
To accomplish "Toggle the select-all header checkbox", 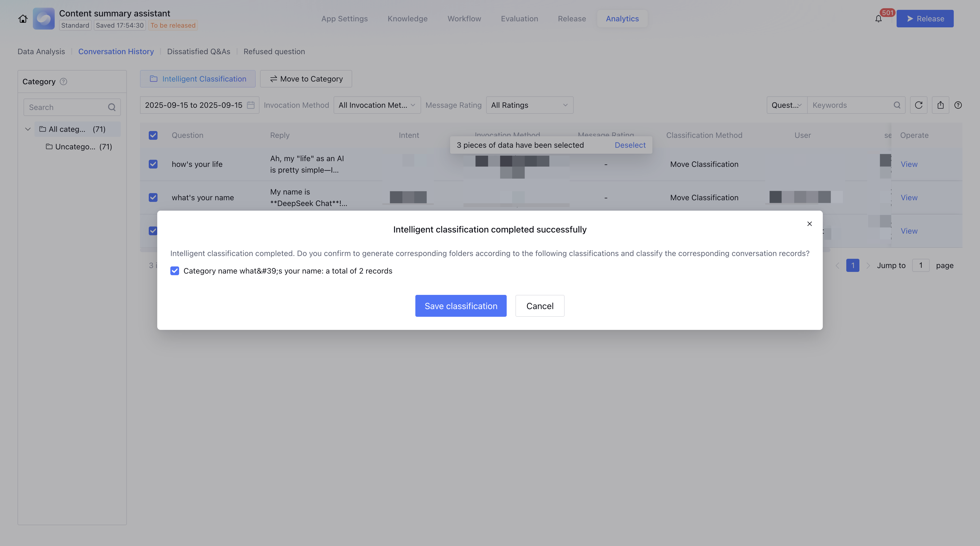I will coord(153,135).
